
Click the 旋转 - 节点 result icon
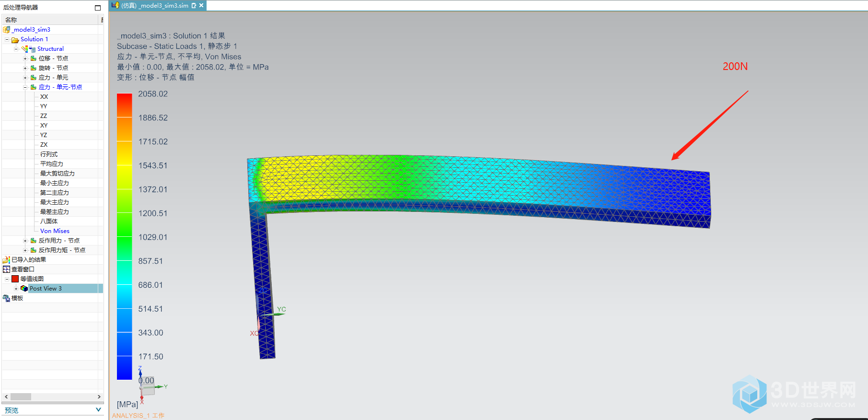tap(34, 68)
